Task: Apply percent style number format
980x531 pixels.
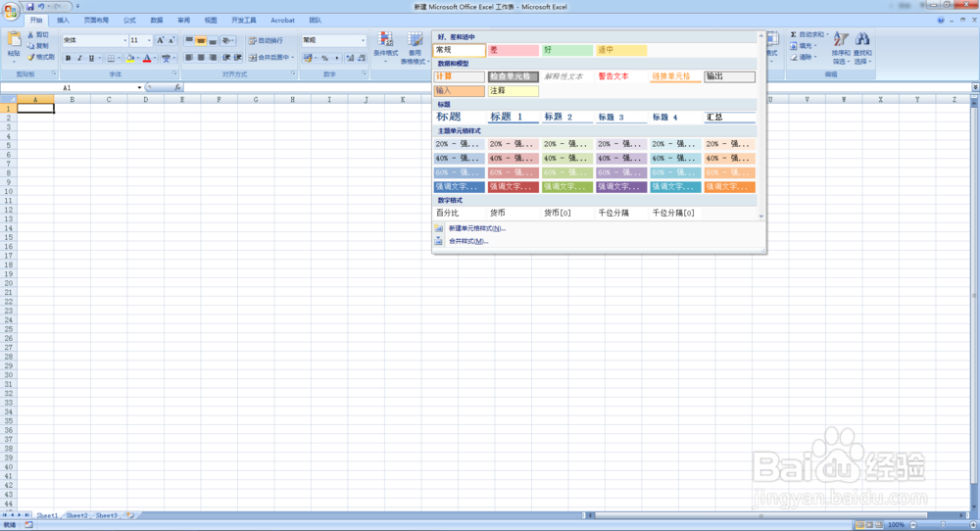Action: [x=324, y=58]
